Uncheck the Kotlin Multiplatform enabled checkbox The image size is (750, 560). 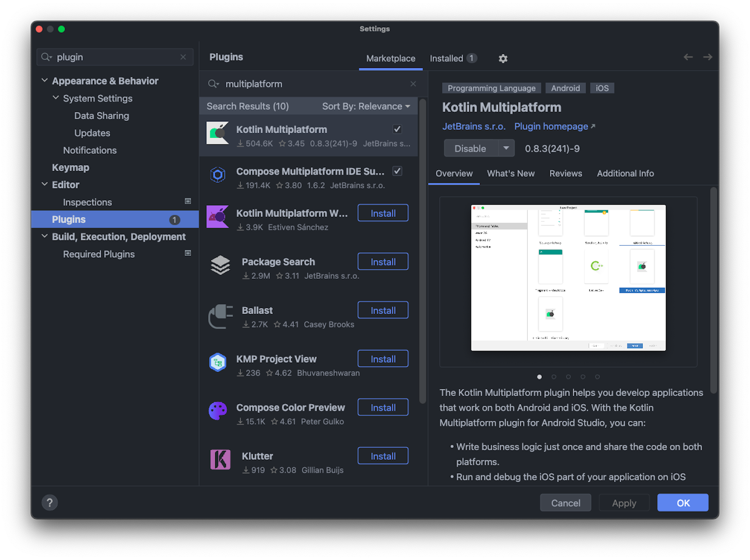[397, 129]
